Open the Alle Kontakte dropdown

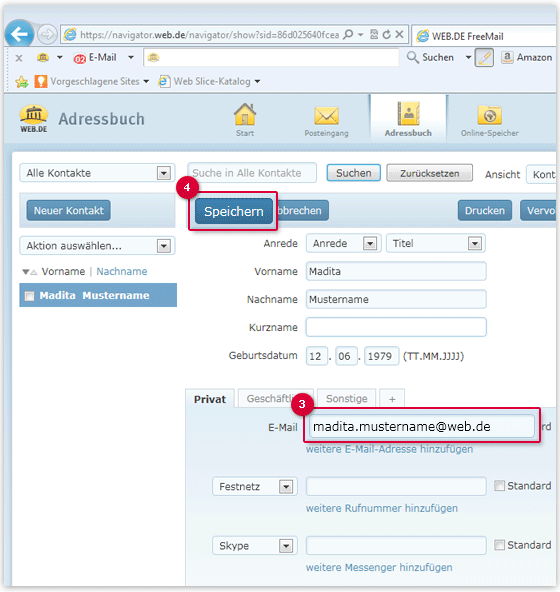97,173
